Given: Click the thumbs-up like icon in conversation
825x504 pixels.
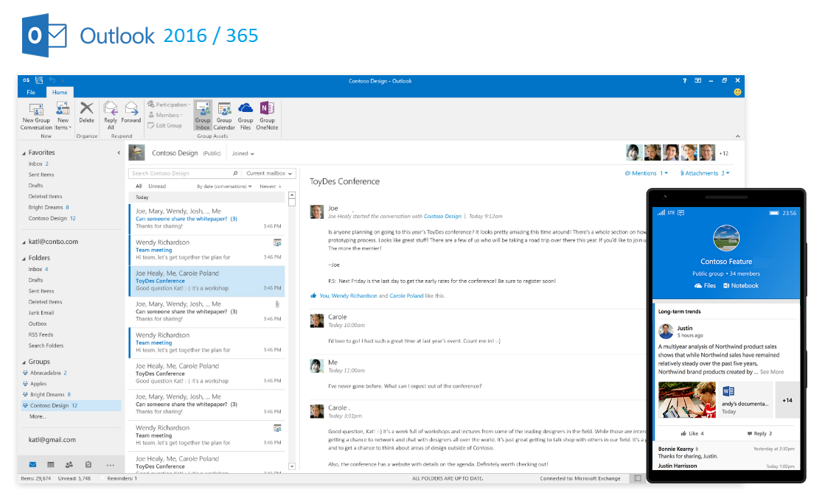Looking at the screenshot, I should click(313, 295).
